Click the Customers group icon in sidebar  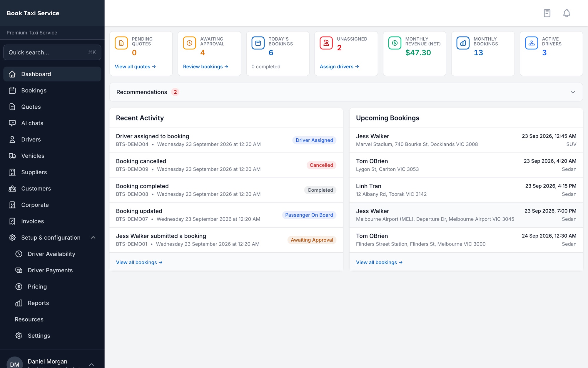12,188
